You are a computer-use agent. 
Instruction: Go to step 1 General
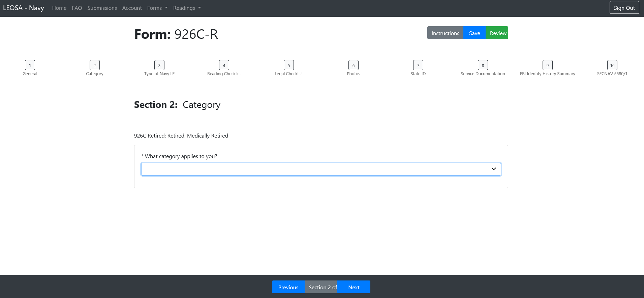[x=30, y=65]
